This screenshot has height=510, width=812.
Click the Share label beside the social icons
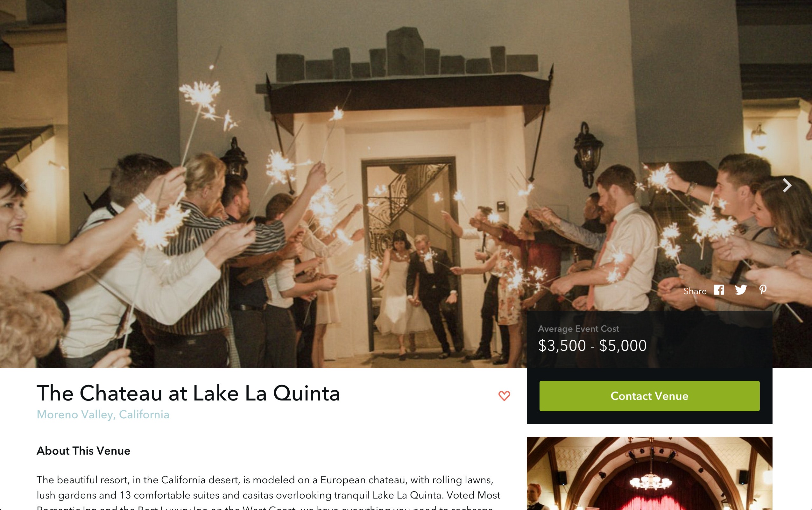pyautogui.click(x=695, y=291)
